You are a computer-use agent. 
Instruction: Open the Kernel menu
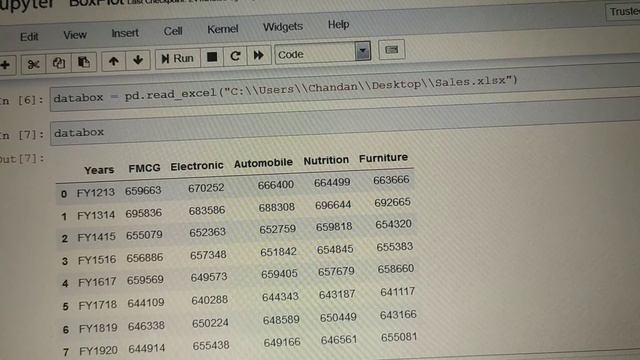(222, 29)
